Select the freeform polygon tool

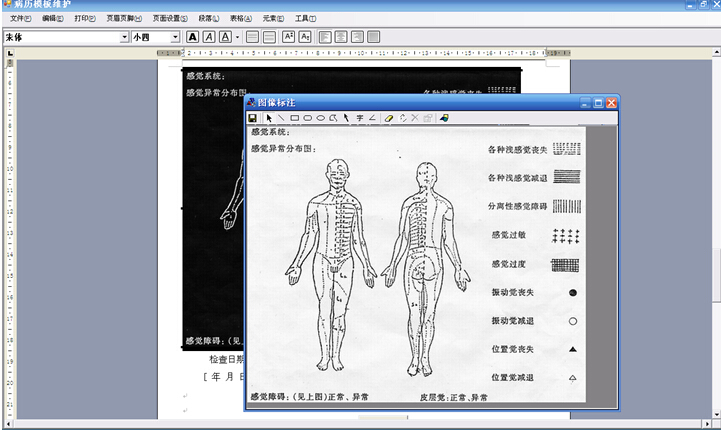[x=333, y=118]
